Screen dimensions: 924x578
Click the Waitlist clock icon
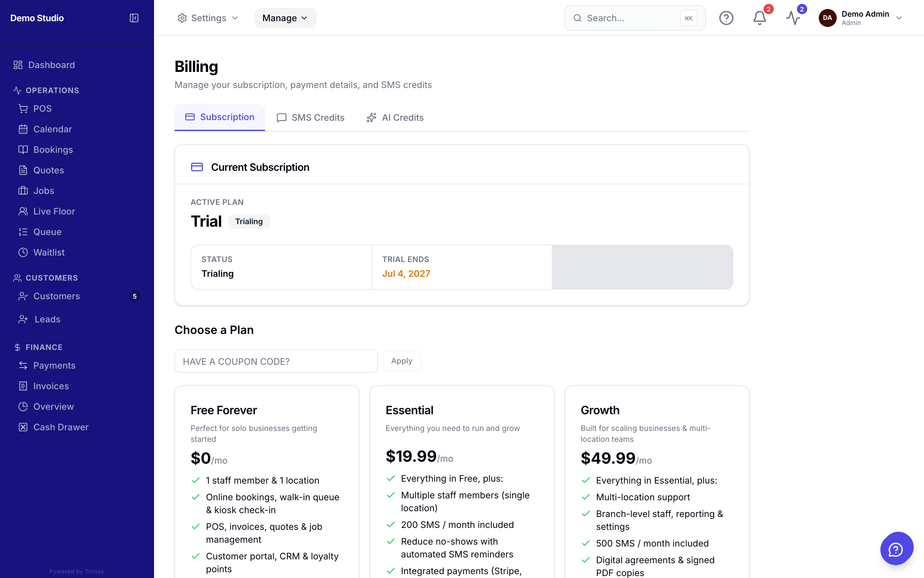click(x=23, y=252)
